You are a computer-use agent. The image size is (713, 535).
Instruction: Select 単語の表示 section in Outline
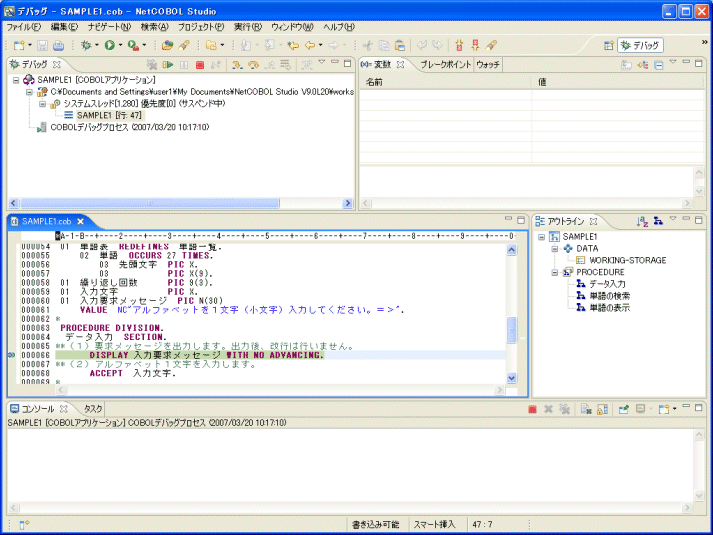(x=609, y=308)
